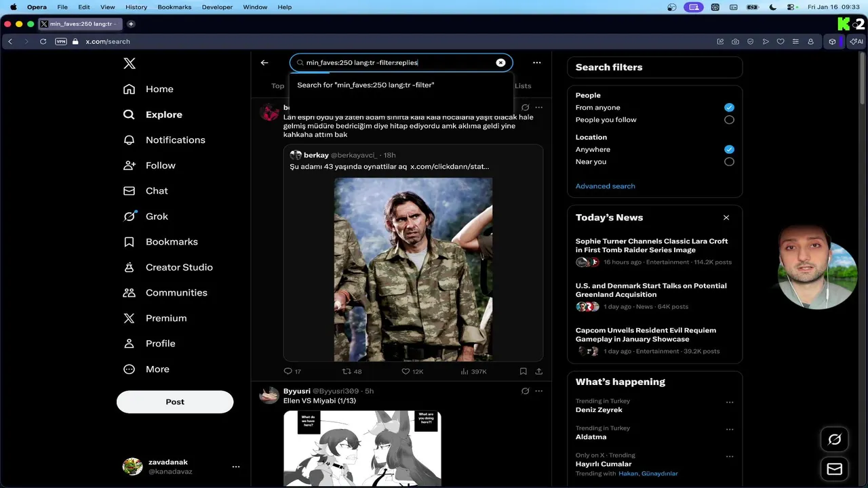Viewport: 868px width, 488px height.
Task: Open the soldier photo in quoted post
Action: point(413,269)
